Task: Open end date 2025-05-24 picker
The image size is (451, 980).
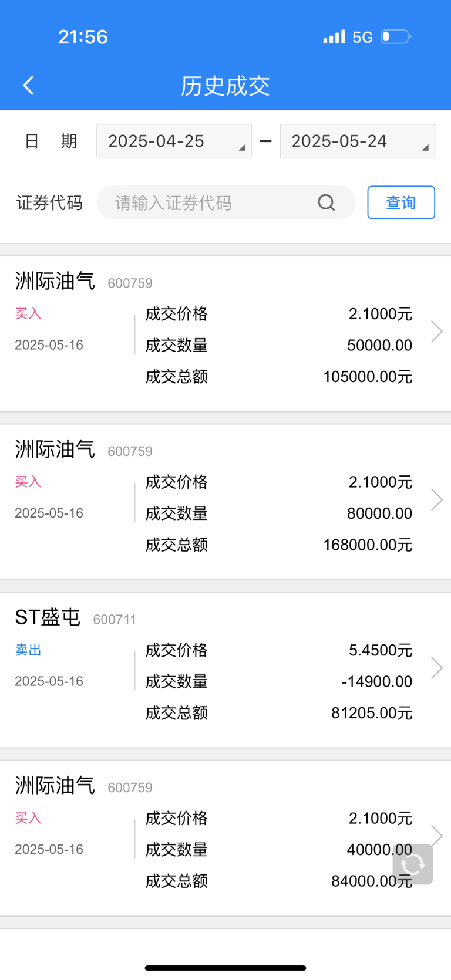Action: tap(357, 141)
